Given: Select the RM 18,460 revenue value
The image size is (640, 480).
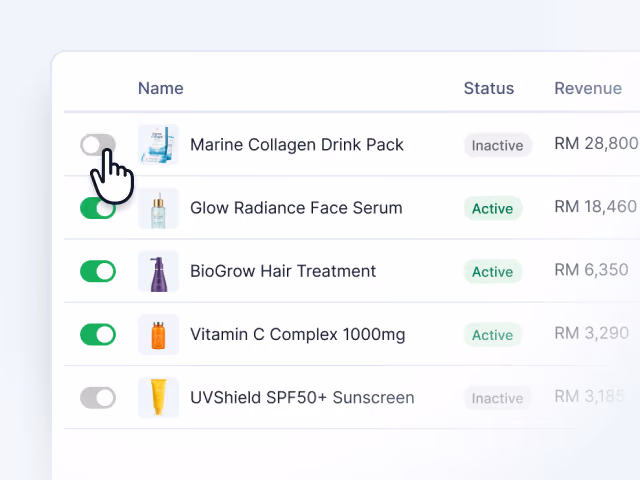Looking at the screenshot, I should tap(596, 207).
